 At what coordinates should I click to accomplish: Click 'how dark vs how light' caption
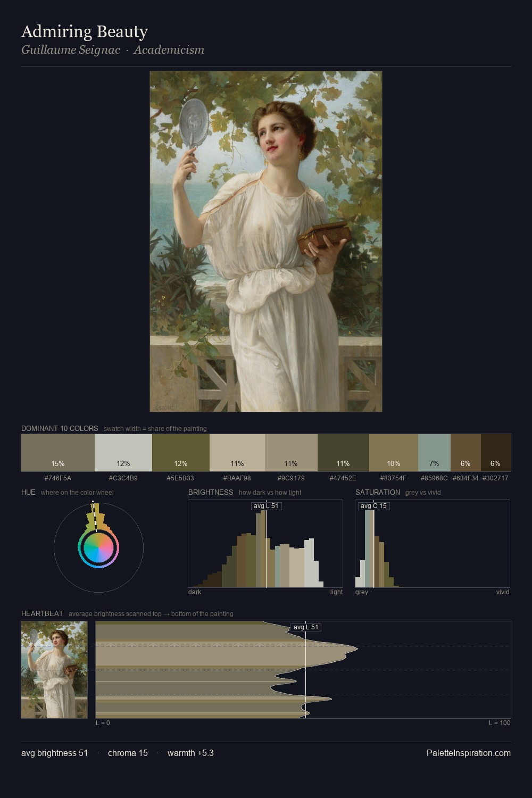pyautogui.click(x=270, y=493)
